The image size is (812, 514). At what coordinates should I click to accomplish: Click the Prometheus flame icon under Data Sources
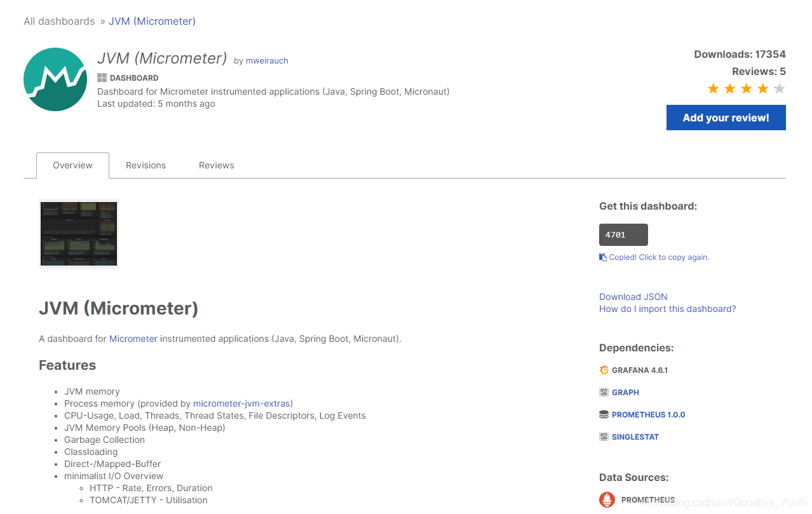coord(607,499)
